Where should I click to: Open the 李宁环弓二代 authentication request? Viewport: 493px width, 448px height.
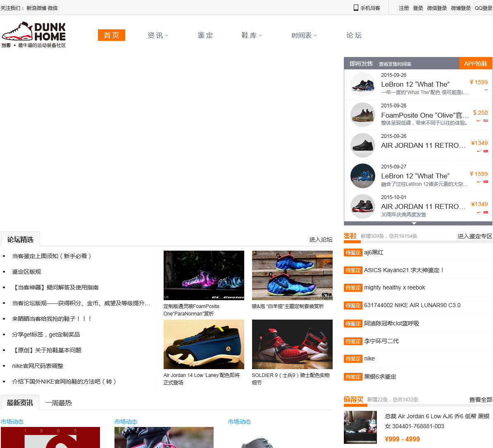pyautogui.click(x=381, y=341)
